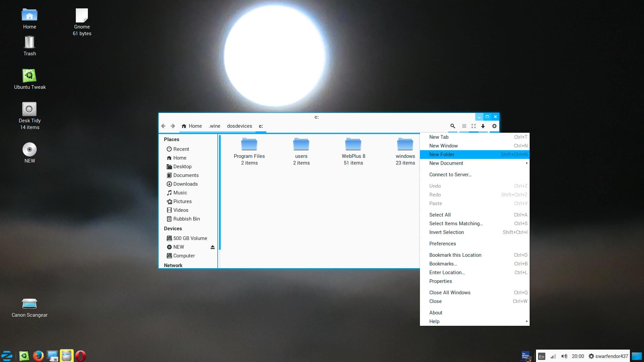Image resolution: width=644 pixels, height=362 pixels.
Task: Go to the .wine breadcrumb
Action: click(214, 126)
